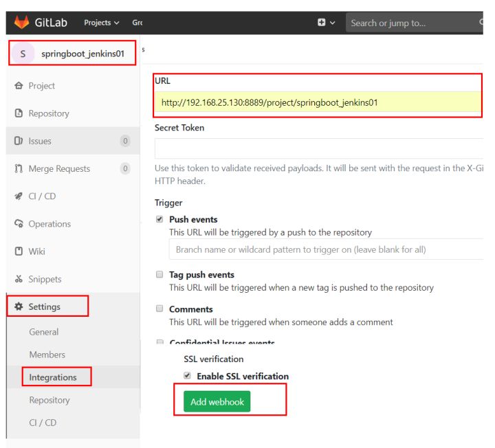Click the SSL verification heading
The image size is (495, 448).
click(x=214, y=359)
